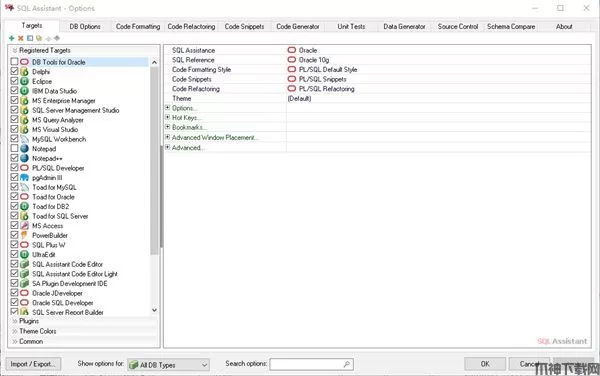Viewport: 600px width, 376px height.
Task: Click the SQL Plus W Oracle icon
Action: point(24,245)
